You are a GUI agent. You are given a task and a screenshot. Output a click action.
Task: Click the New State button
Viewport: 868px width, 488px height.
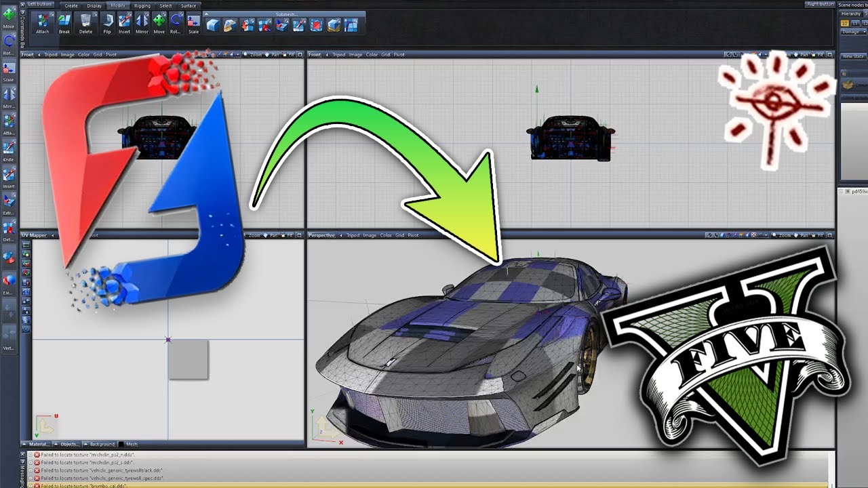pos(853,56)
